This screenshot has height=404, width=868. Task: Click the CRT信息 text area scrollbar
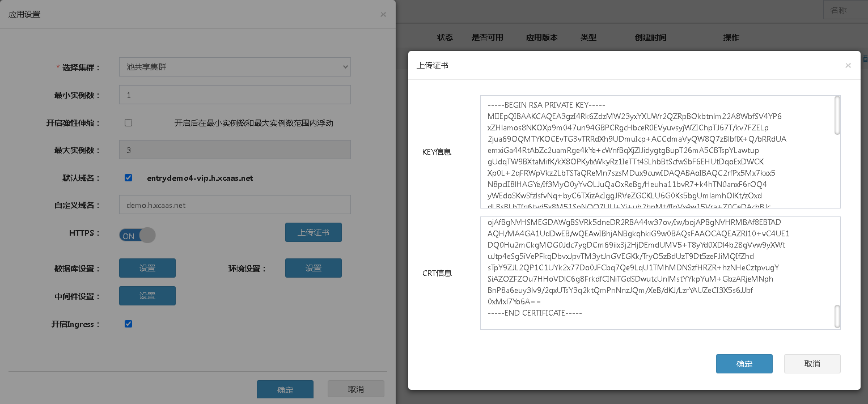pyautogui.click(x=837, y=316)
